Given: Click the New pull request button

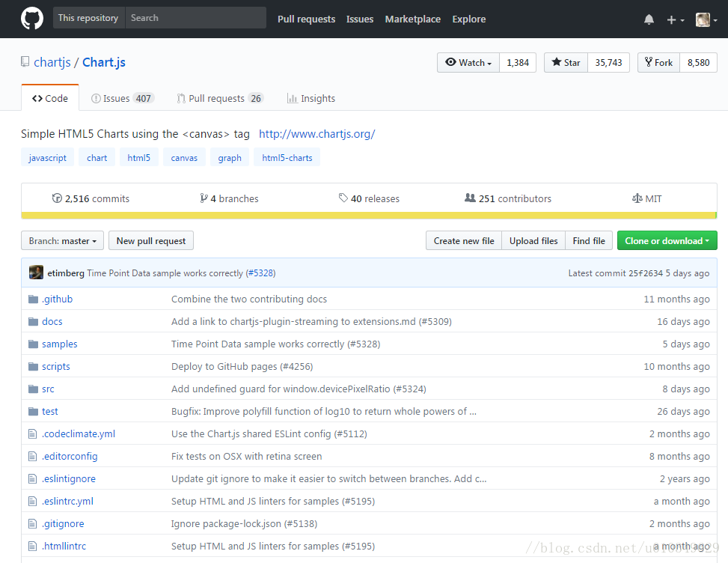Looking at the screenshot, I should pyautogui.click(x=151, y=240).
